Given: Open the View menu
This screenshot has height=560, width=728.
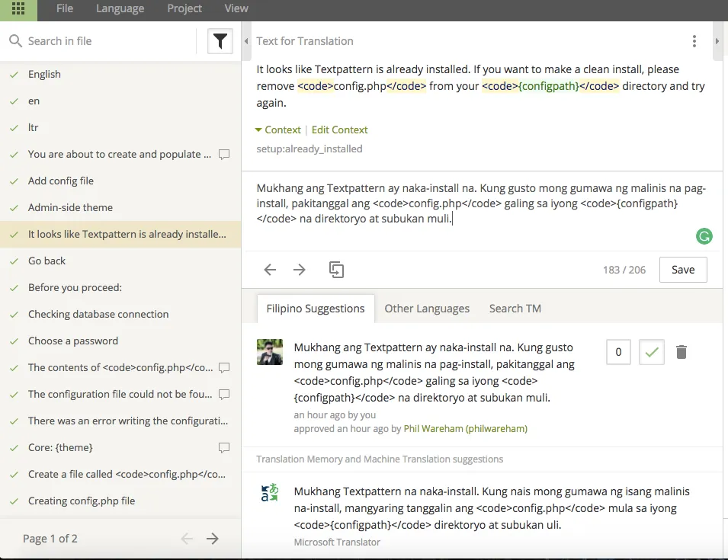Looking at the screenshot, I should pos(236,8).
